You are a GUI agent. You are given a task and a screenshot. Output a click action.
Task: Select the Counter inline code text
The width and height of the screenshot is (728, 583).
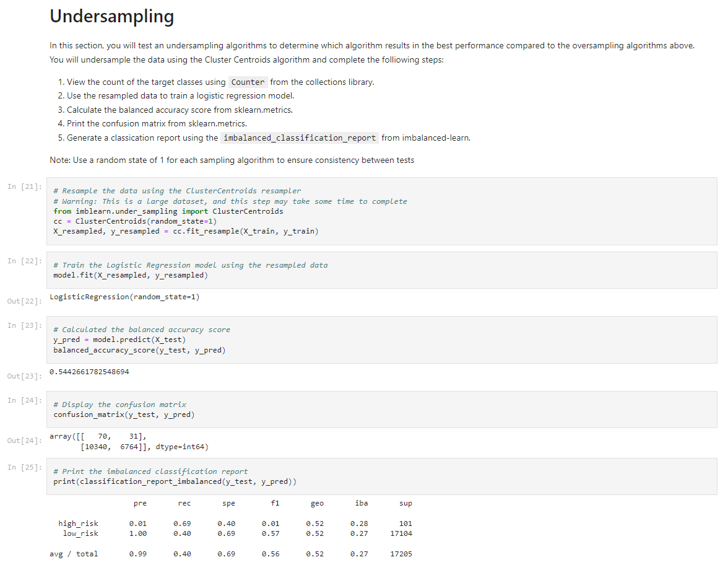tap(248, 82)
